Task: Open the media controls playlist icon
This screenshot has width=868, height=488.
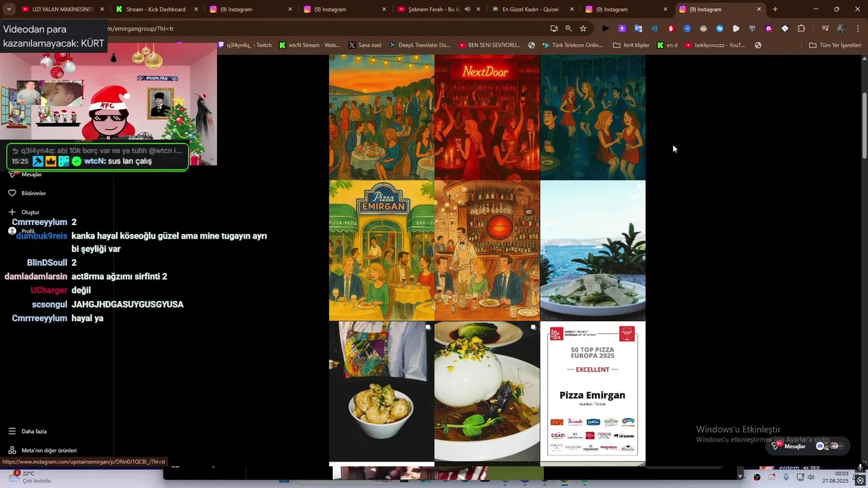Action: (825, 28)
